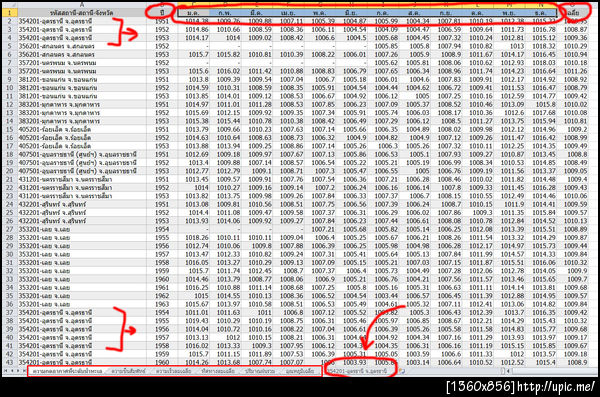
Task: Select the cell with value 1019.43
Action: coord(193,321)
